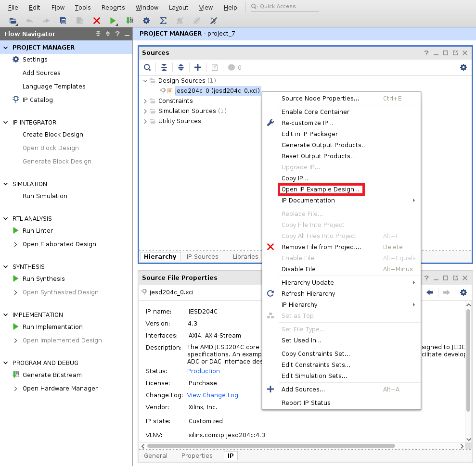Select Re-customize IP in the context menu
Screen dimensions: 476x466
pos(307,123)
